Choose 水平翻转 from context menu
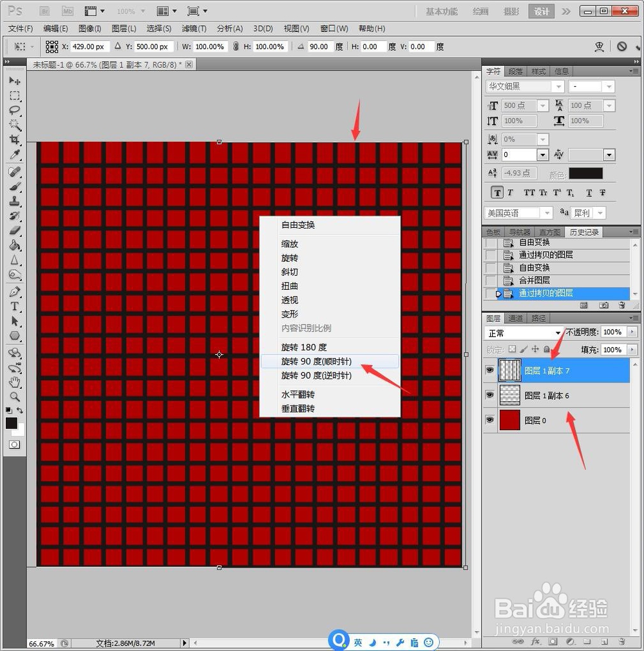The width and height of the screenshot is (644, 651). 298,395
